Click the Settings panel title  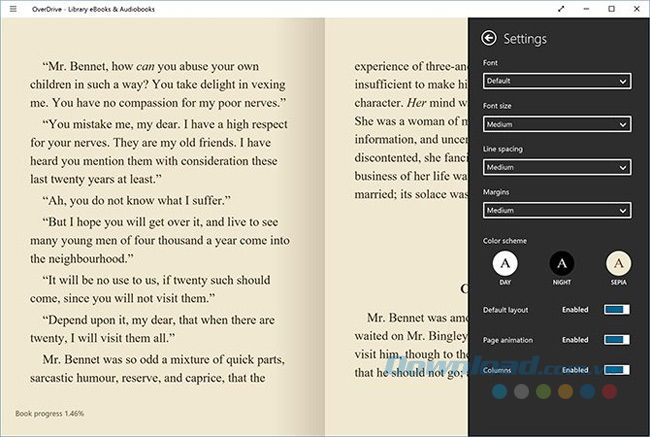525,39
